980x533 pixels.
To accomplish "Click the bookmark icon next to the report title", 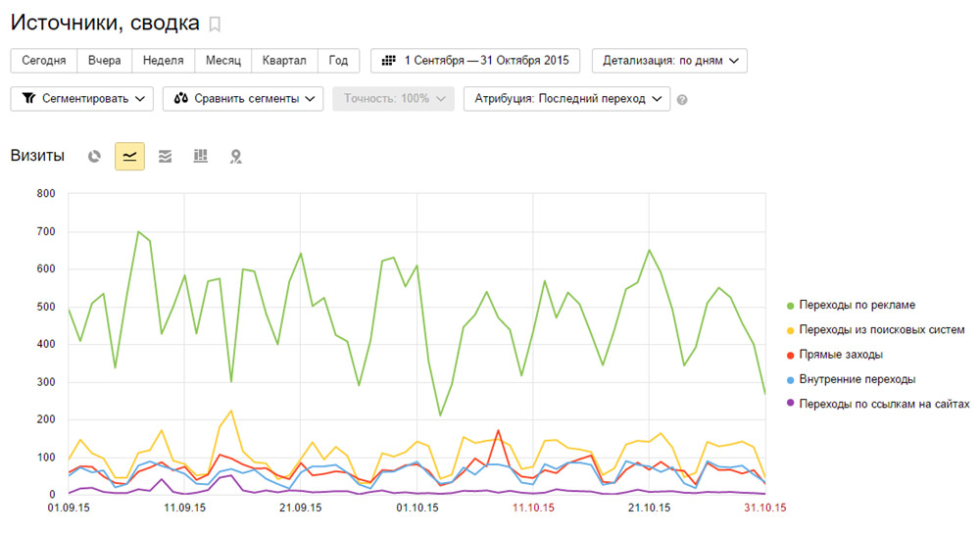I will 216,24.
